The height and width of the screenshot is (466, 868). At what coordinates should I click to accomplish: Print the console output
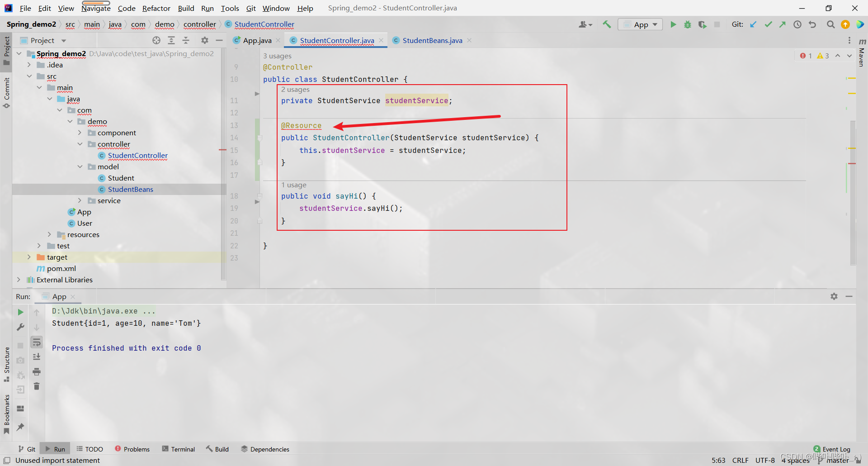pos(37,371)
